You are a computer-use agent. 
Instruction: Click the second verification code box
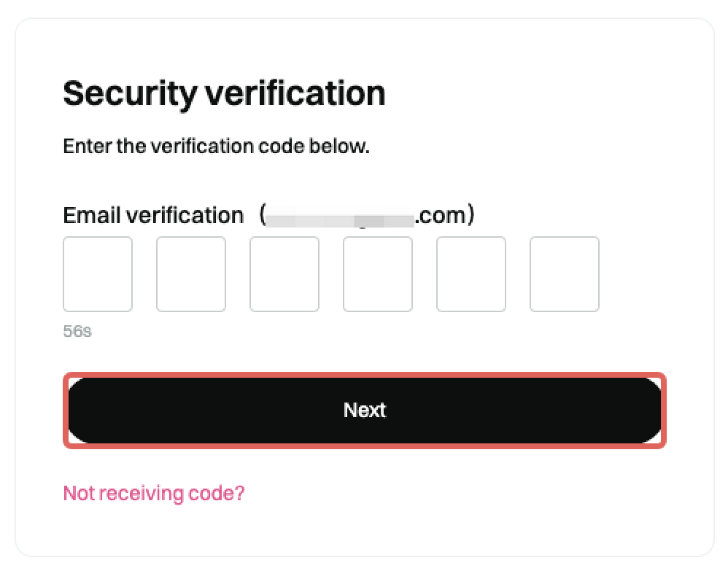click(190, 274)
